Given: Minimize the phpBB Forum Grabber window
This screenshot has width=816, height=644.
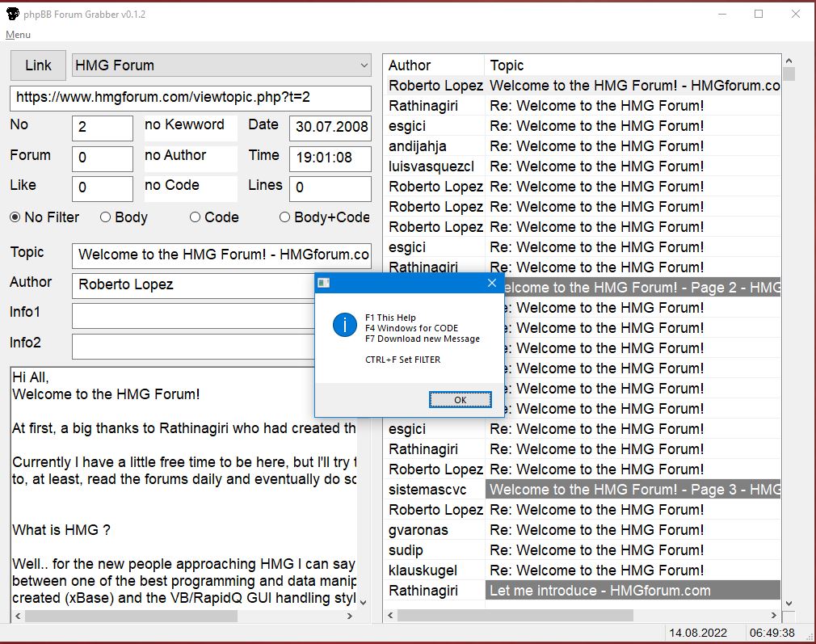Looking at the screenshot, I should click(722, 14).
